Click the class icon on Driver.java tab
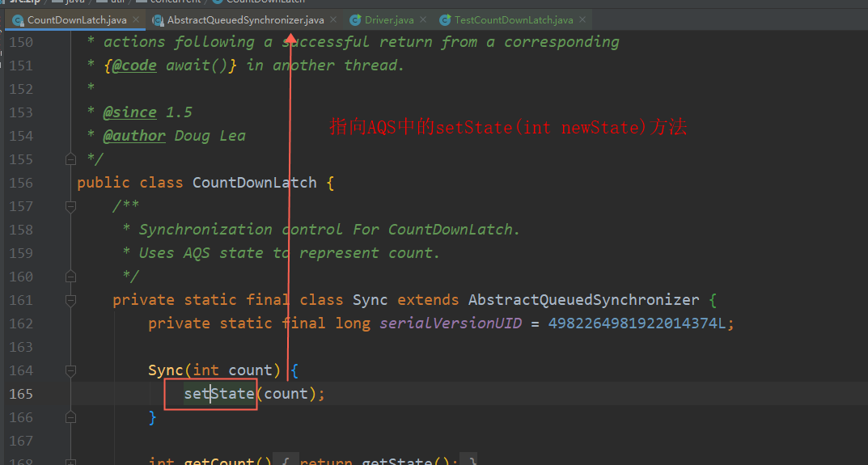 355,20
